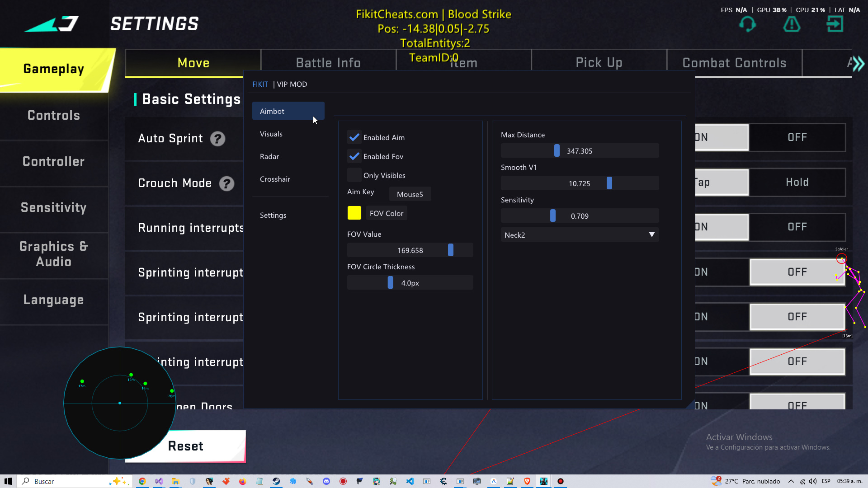The width and height of the screenshot is (868, 488).
Task: Open the Graphics & Audio settings category
Action: 54,254
